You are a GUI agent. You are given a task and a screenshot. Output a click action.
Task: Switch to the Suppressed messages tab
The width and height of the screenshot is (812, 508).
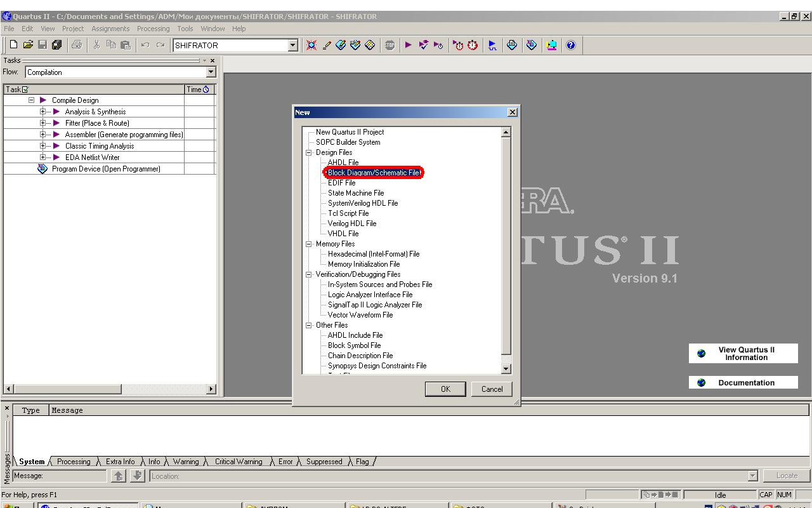[x=324, y=462]
